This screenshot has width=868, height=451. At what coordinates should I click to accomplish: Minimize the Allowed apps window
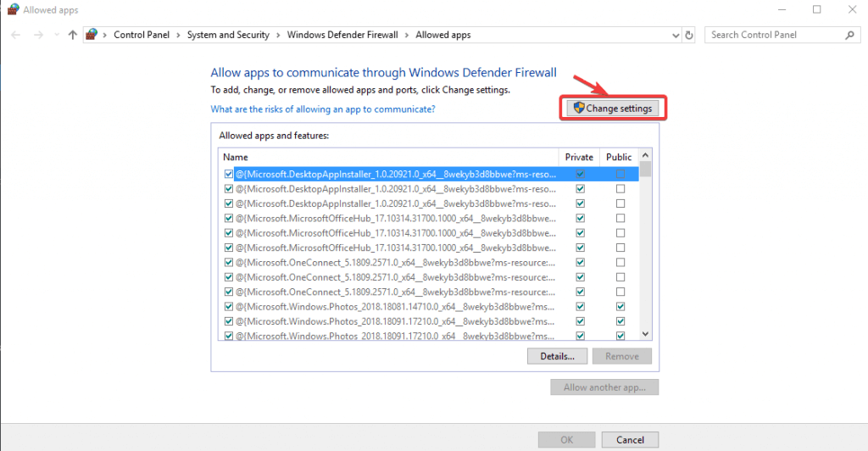click(782, 9)
